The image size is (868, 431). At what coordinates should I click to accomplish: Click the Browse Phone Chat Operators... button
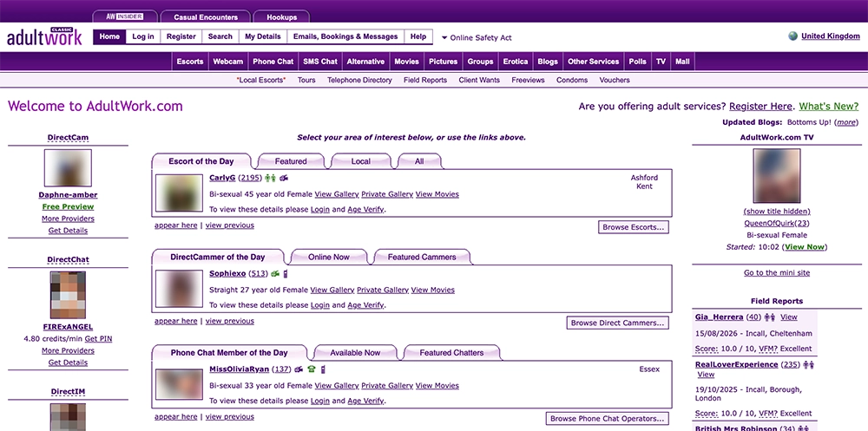tap(607, 418)
